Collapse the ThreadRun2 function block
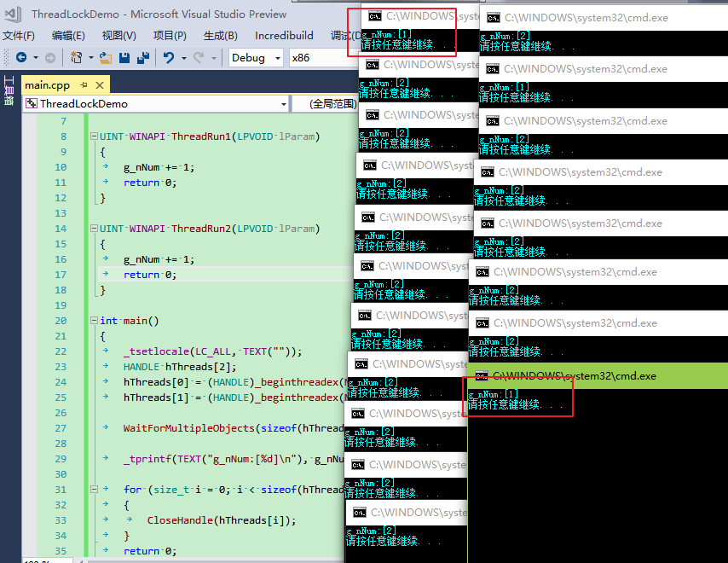 pos(93,229)
